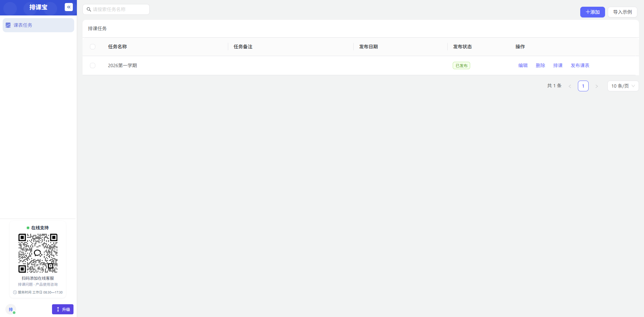The image size is (644, 317).
Task: Click the customer service QR code
Action: [x=38, y=253]
